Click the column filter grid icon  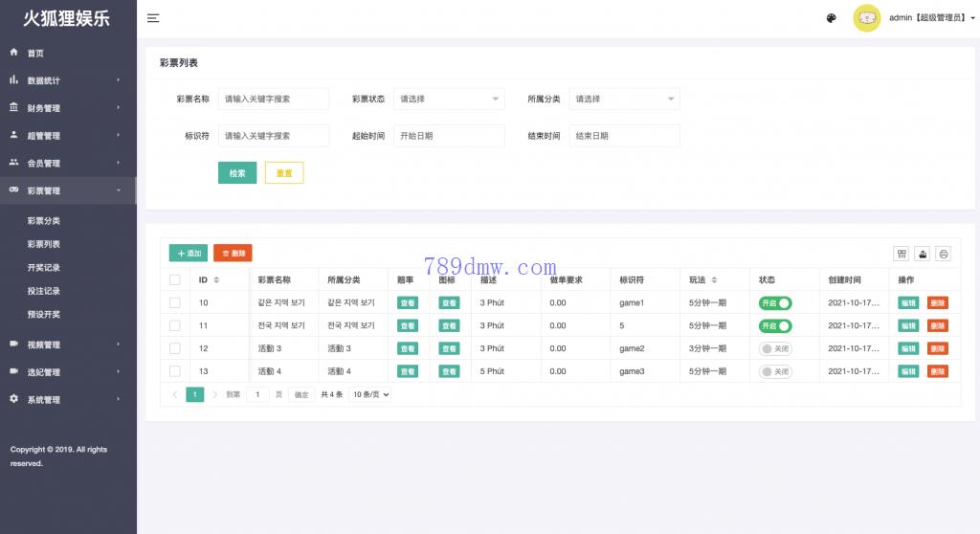pos(901,254)
